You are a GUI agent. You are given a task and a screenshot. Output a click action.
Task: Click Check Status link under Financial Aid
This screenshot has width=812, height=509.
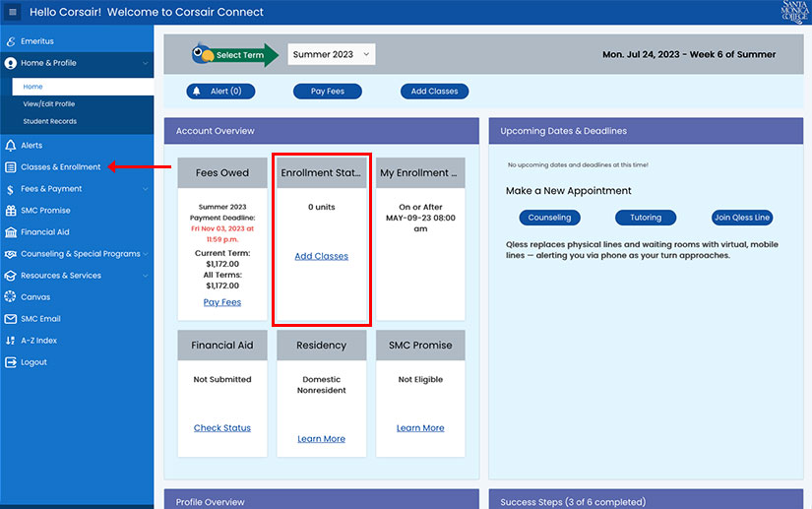pyautogui.click(x=222, y=428)
